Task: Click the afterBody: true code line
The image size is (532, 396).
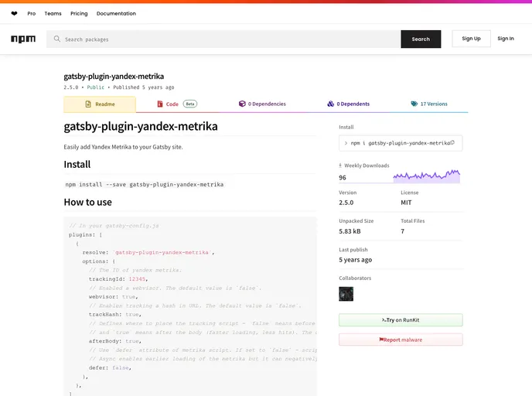Action: click(x=115, y=341)
